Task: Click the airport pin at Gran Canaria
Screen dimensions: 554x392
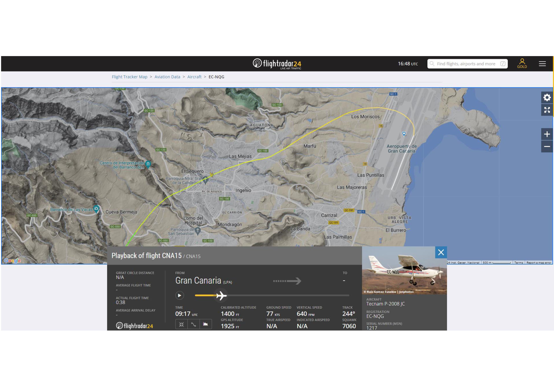Action: point(404,134)
